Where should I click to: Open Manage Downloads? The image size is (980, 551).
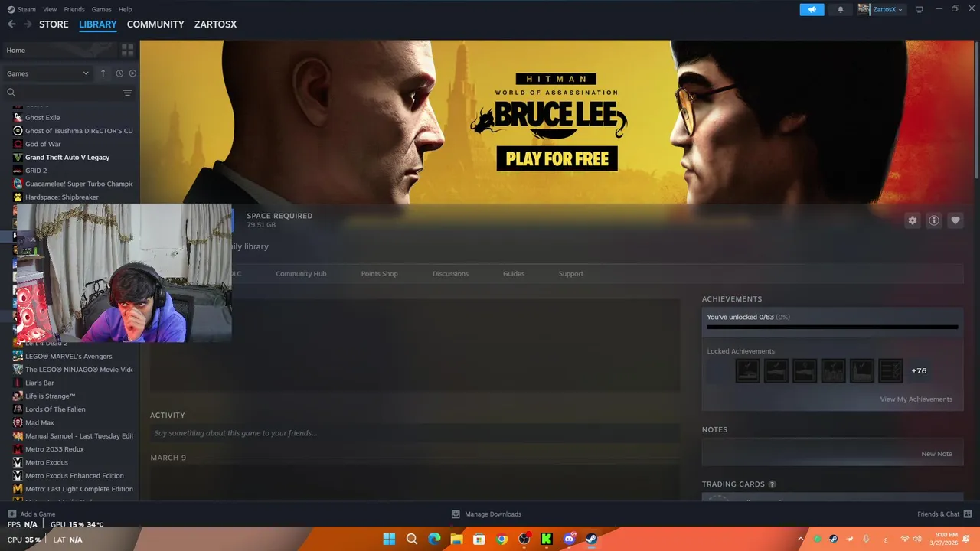point(486,514)
